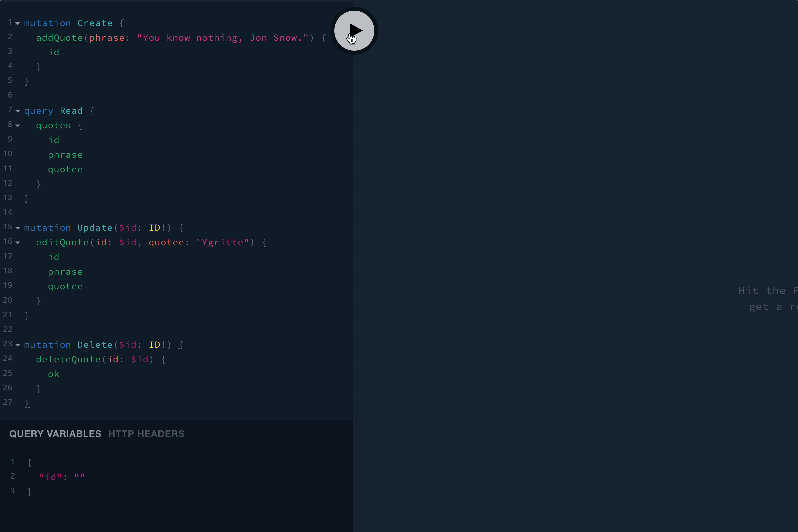Collapse the mutation Update block fold arrow
798x532 pixels.
pos(18,228)
